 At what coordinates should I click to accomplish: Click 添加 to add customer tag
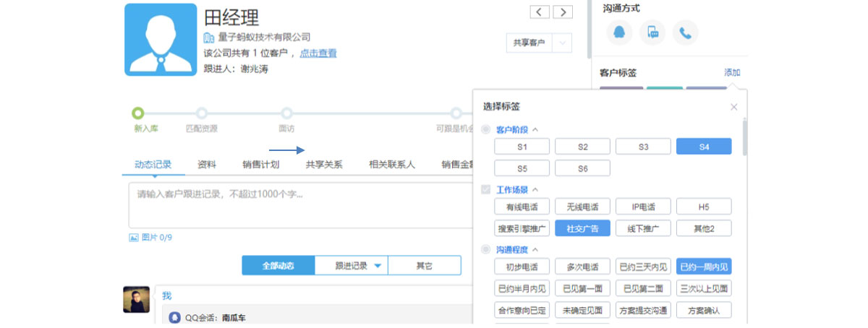pos(732,73)
